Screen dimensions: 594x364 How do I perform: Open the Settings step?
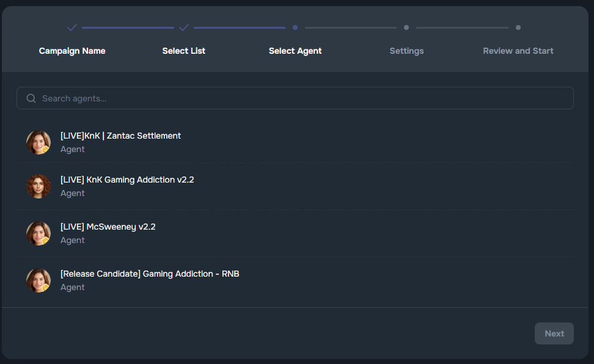click(406, 51)
